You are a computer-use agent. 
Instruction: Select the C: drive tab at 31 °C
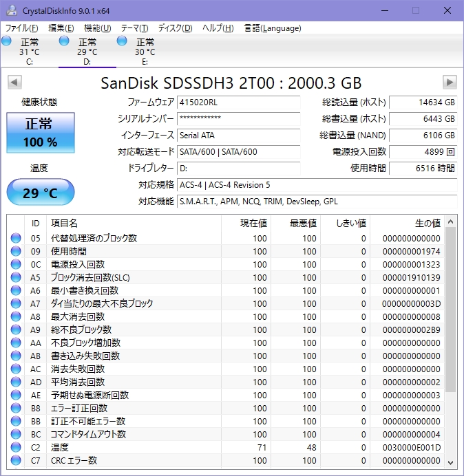coord(29,51)
